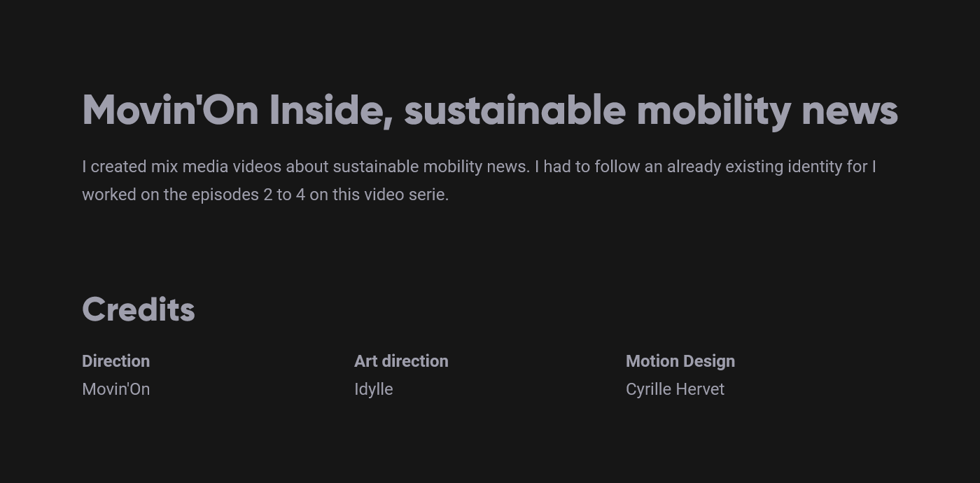Click "worked on the episodes" in description
This screenshot has height=483, width=980.
click(170, 195)
